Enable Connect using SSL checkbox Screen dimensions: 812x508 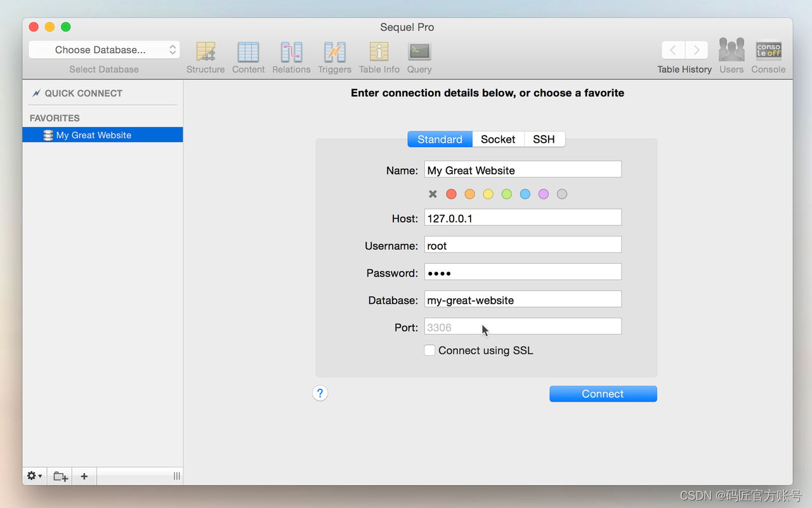[x=429, y=350]
